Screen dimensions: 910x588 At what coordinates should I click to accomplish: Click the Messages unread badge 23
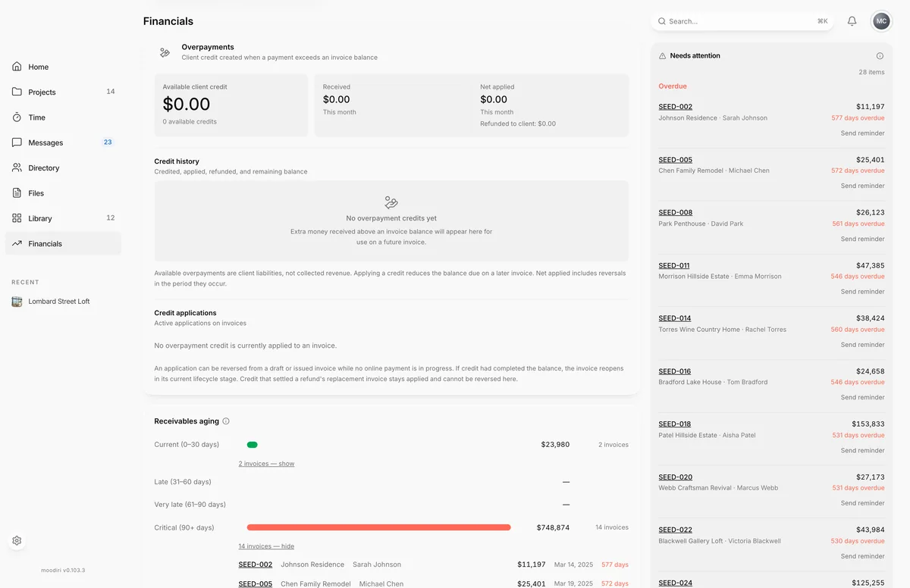tap(108, 142)
